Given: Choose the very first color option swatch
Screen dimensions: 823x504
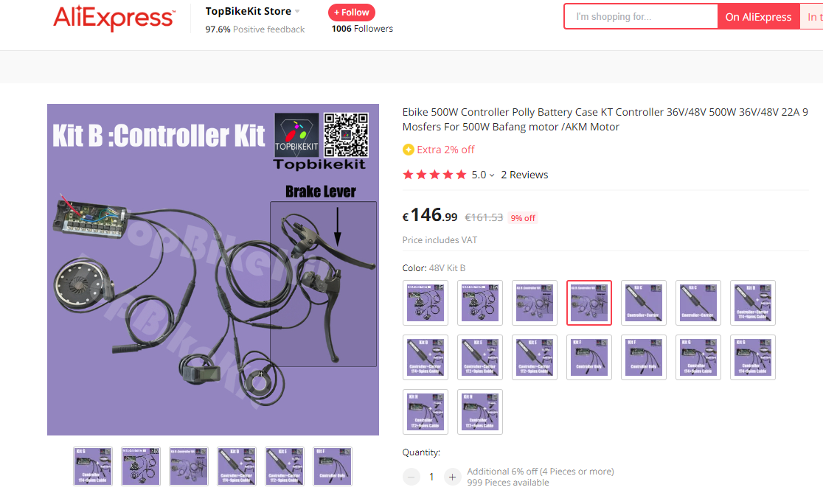Looking at the screenshot, I should (x=426, y=303).
